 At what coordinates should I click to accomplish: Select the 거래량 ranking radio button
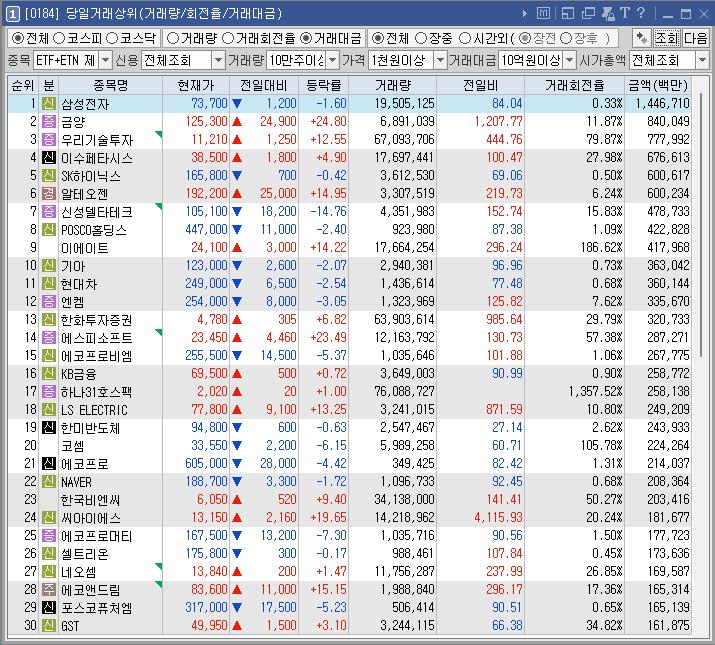pos(173,38)
